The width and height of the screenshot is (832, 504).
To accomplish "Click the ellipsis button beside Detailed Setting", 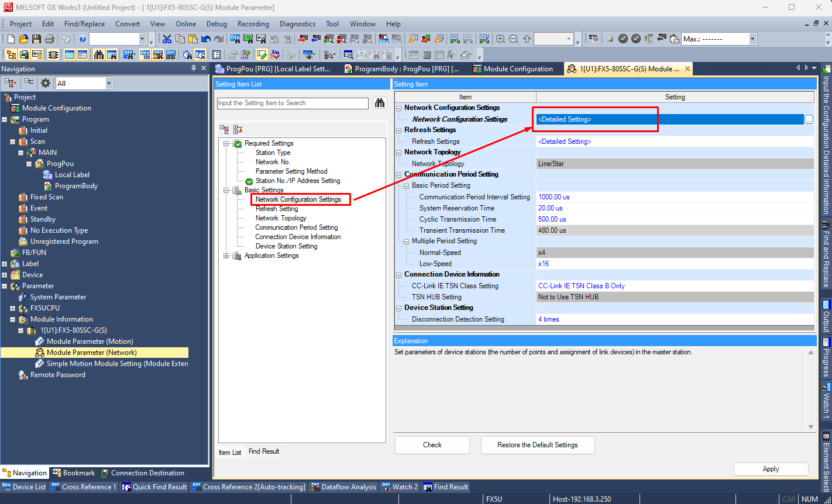I will 809,119.
